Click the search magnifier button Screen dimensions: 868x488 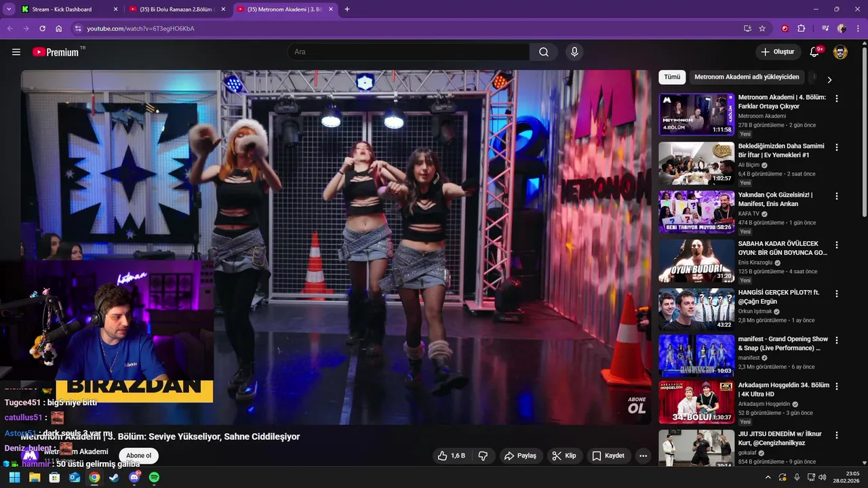click(544, 52)
